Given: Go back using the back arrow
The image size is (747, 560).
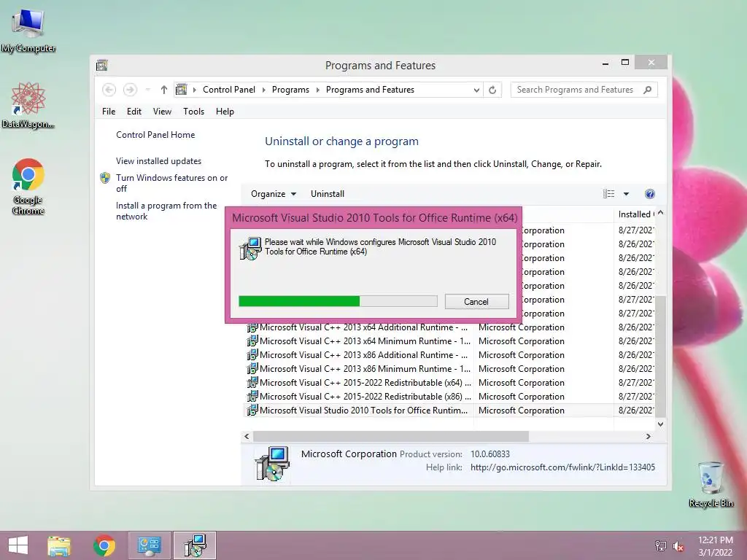Looking at the screenshot, I should click(x=109, y=90).
